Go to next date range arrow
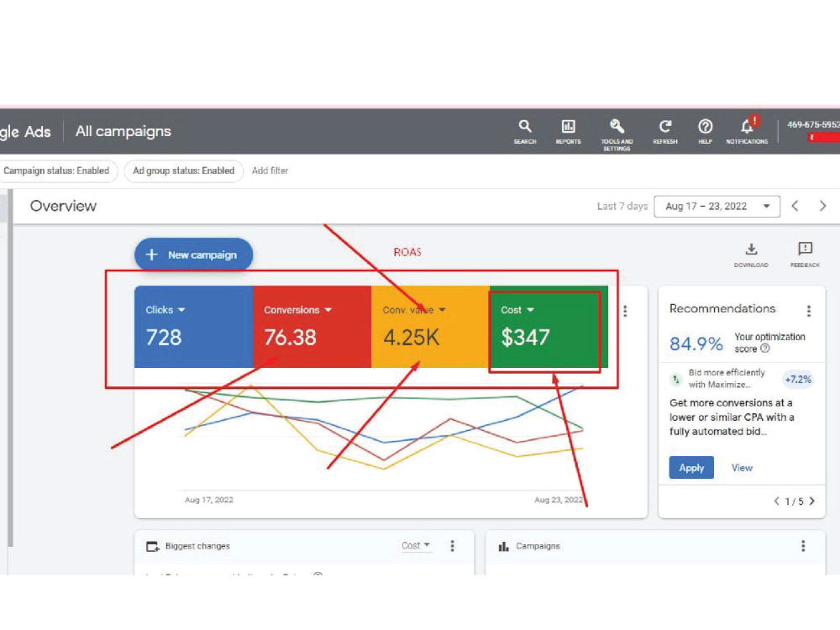This screenshot has width=840, height=630. pyautogui.click(x=823, y=207)
